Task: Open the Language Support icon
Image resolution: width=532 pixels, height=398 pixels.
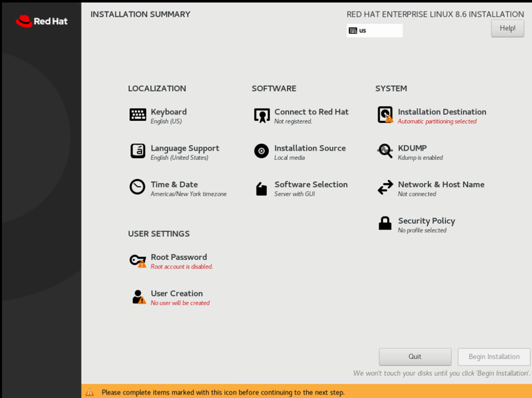Action: (x=138, y=151)
